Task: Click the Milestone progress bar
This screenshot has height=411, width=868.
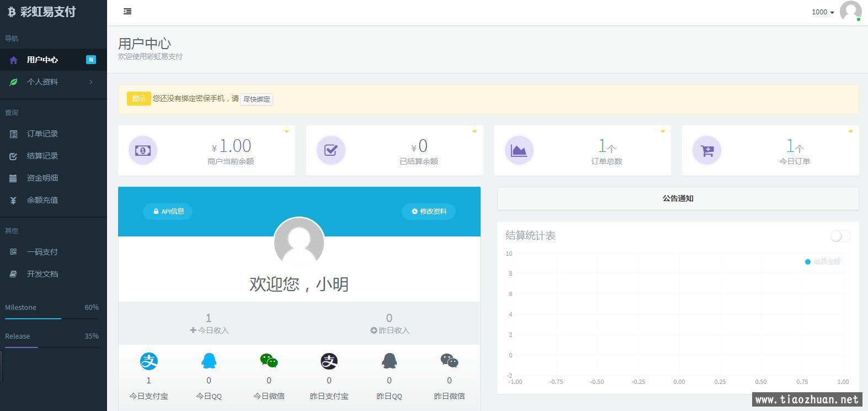Action: (x=52, y=319)
